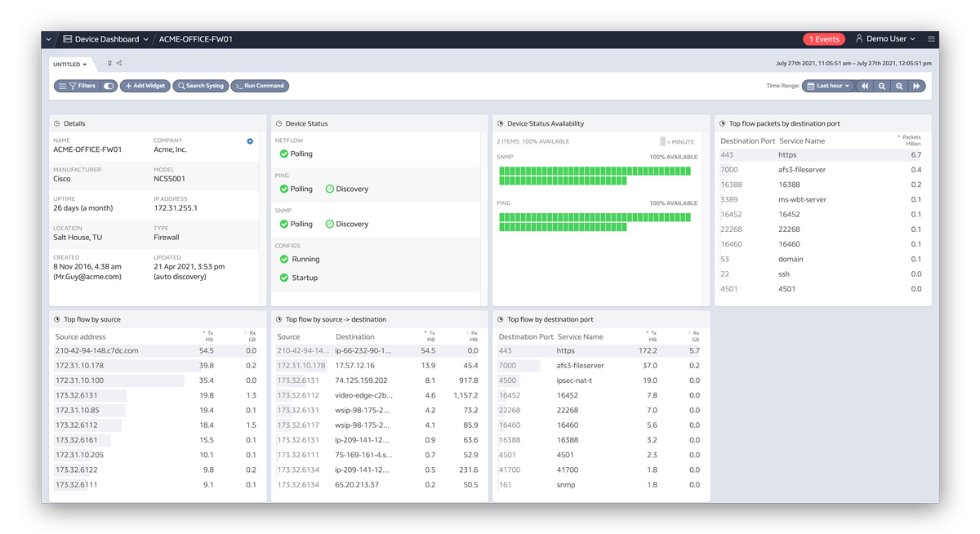Viewport: 980px width, 534px height.
Task: Expand the chevron left of Device Dashboard
Action: coord(48,39)
